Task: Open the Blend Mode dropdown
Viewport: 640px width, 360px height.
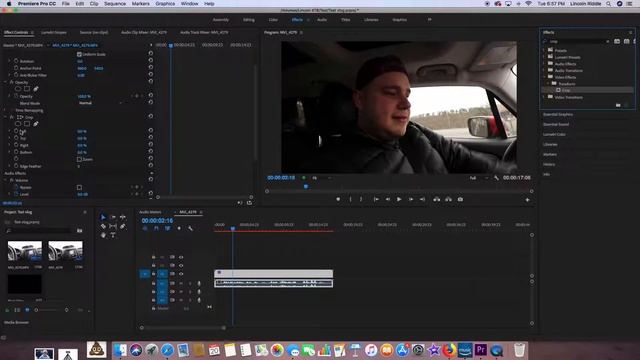Action: tap(100, 103)
